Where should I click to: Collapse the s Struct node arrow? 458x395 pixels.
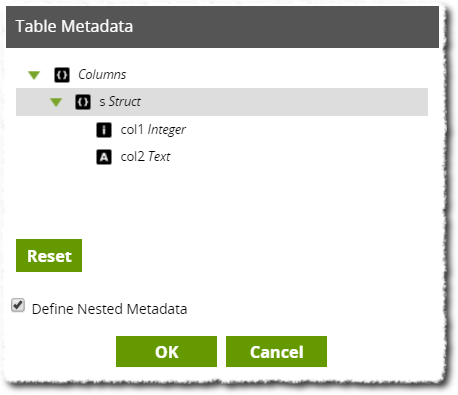(56, 102)
